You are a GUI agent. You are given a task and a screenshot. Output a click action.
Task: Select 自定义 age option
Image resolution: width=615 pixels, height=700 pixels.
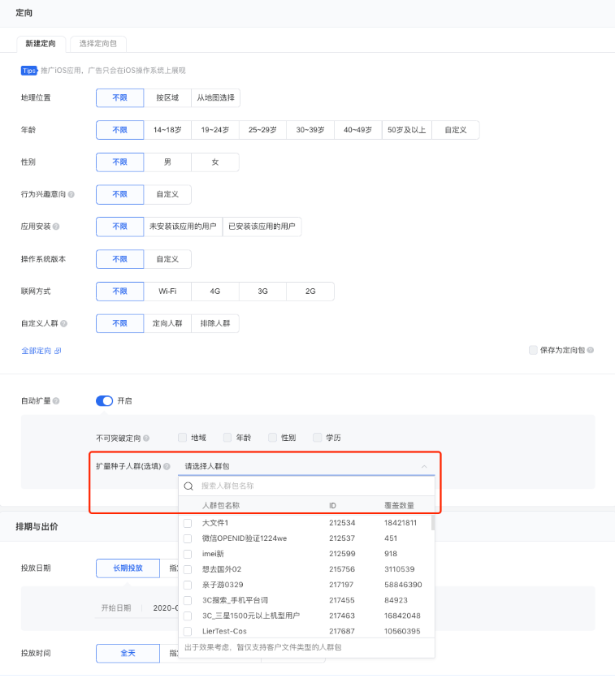pos(456,130)
